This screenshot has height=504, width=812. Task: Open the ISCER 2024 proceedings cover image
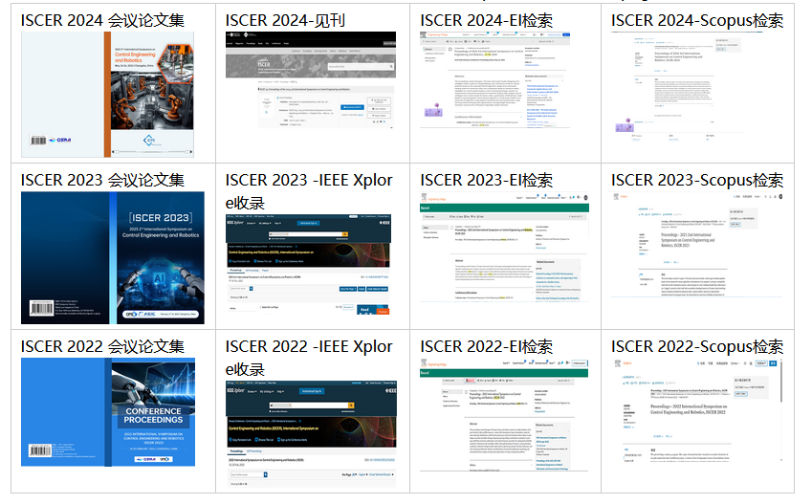tap(107, 95)
